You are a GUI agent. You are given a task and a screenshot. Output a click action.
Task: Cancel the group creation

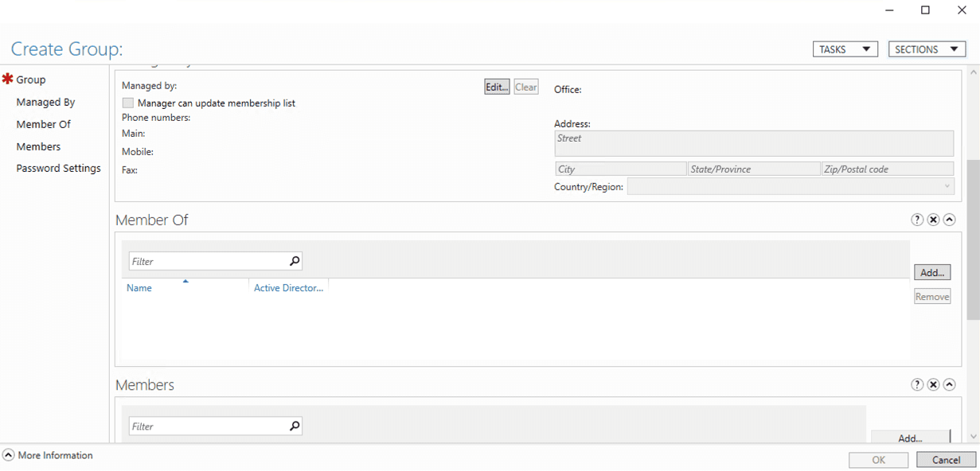945,459
